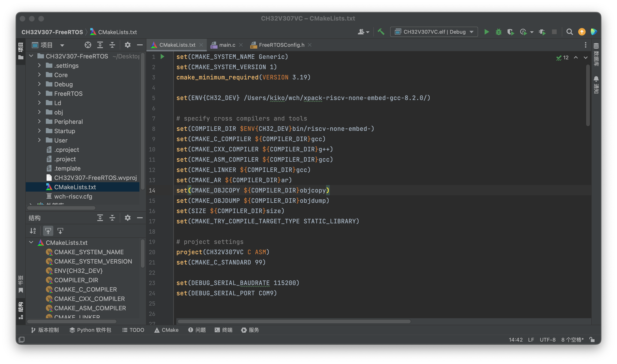
Task: Expand the Peripheral folder
Action: click(x=39, y=121)
